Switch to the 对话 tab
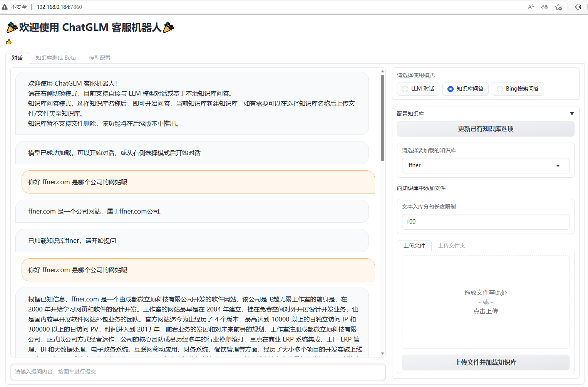This screenshot has width=588, height=387. coord(17,58)
